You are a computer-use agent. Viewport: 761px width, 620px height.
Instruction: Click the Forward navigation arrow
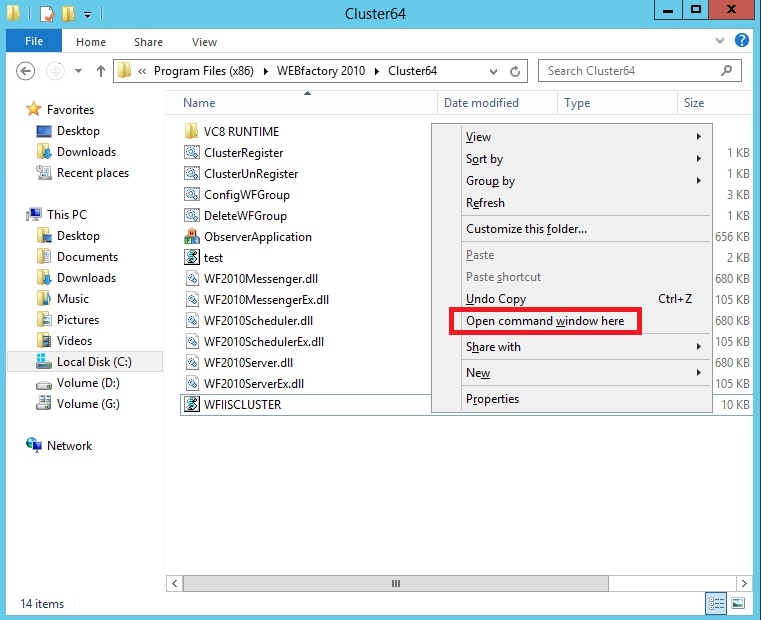[55, 71]
